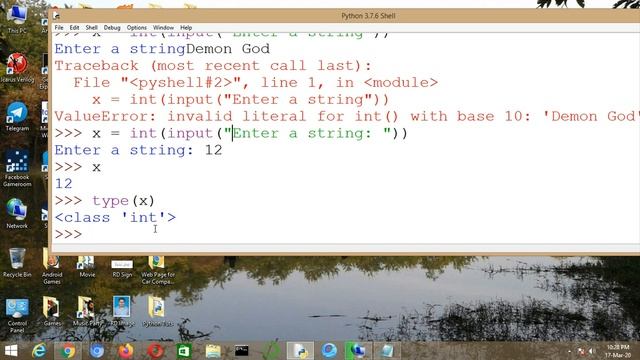Open the Options menu
The height and width of the screenshot is (360, 640).
pyautogui.click(x=136, y=28)
